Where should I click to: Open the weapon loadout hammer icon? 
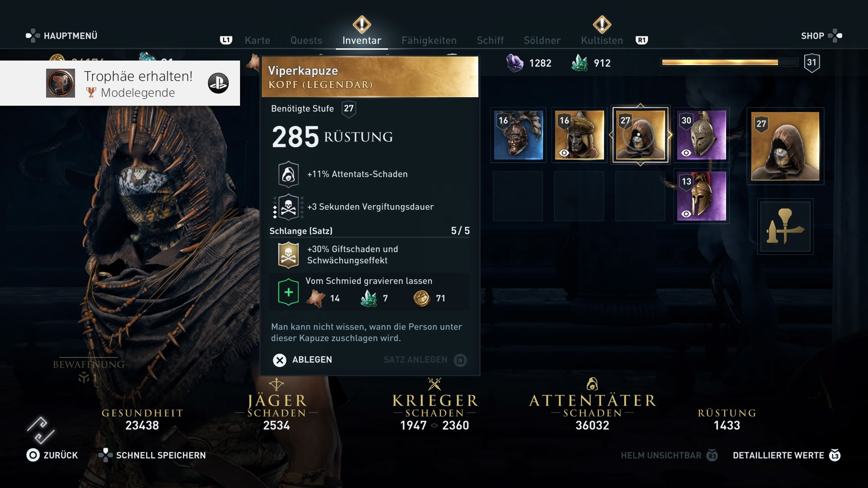click(785, 226)
